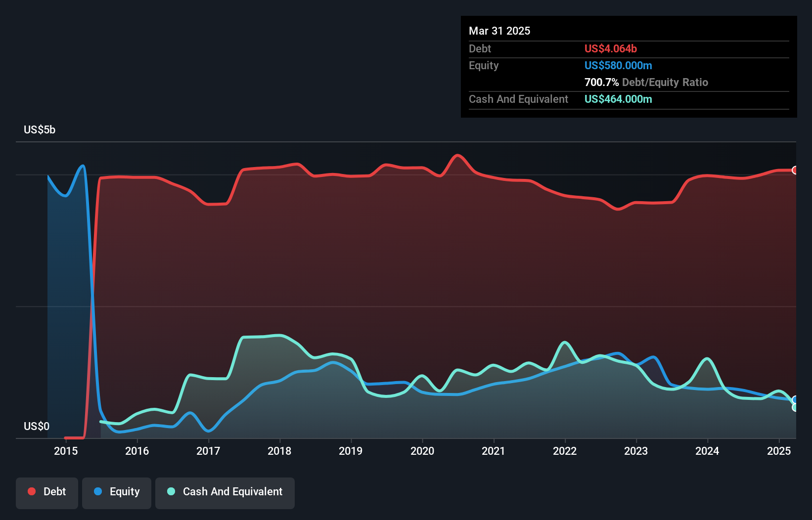Click the 2024 x-axis label
The width and height of the screenshot is (812, 520).
point(707,451)
